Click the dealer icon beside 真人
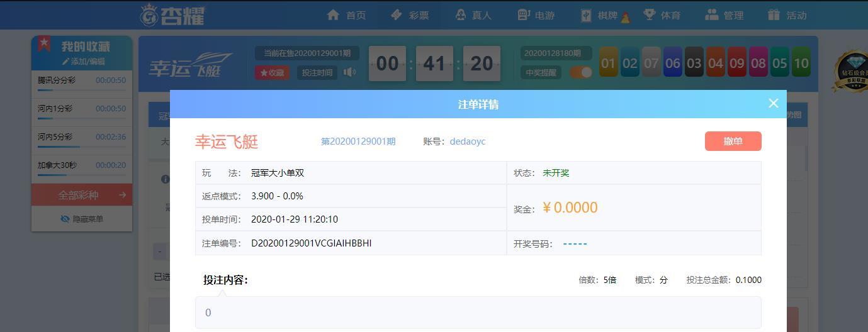 pyautogui.click(x=461, y=14)
